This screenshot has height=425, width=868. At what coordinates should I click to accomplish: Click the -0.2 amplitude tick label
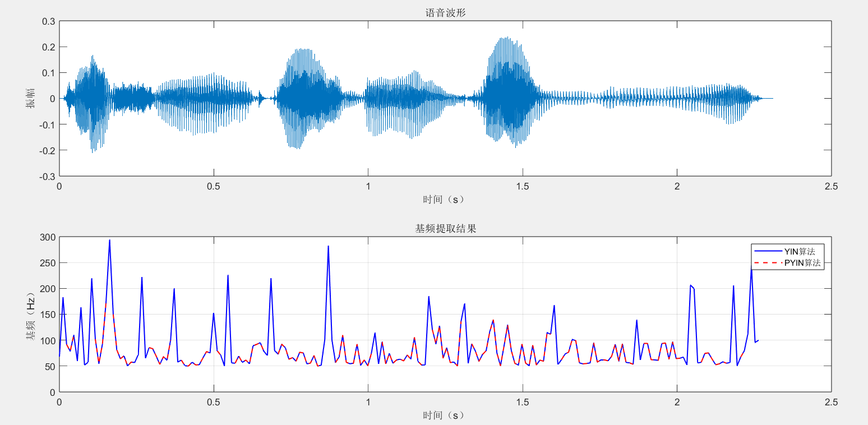point(48,150)
